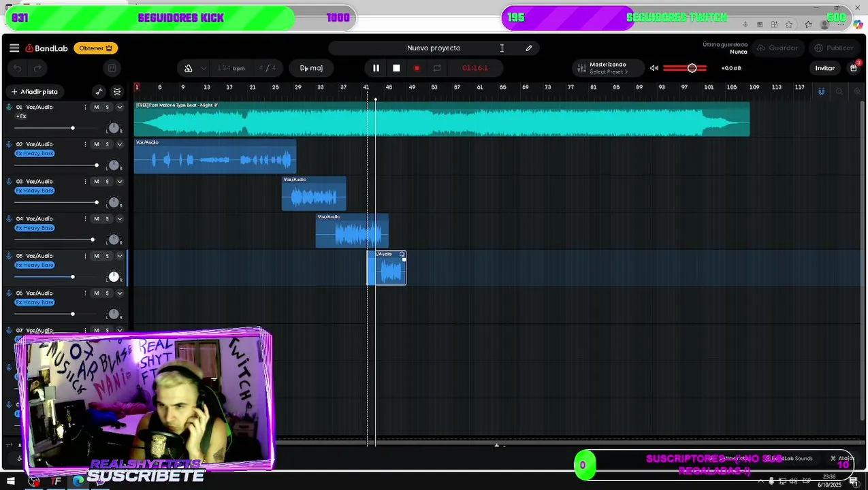Open the three-dot menu for track 06
This screenshot has width=868, height=490.
click(x=85, y=293)
